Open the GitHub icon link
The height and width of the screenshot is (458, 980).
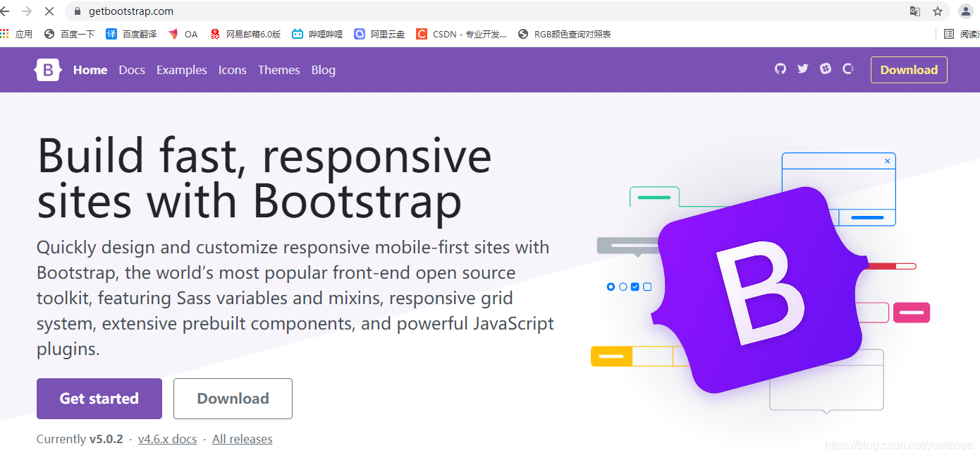coord(780,68)
